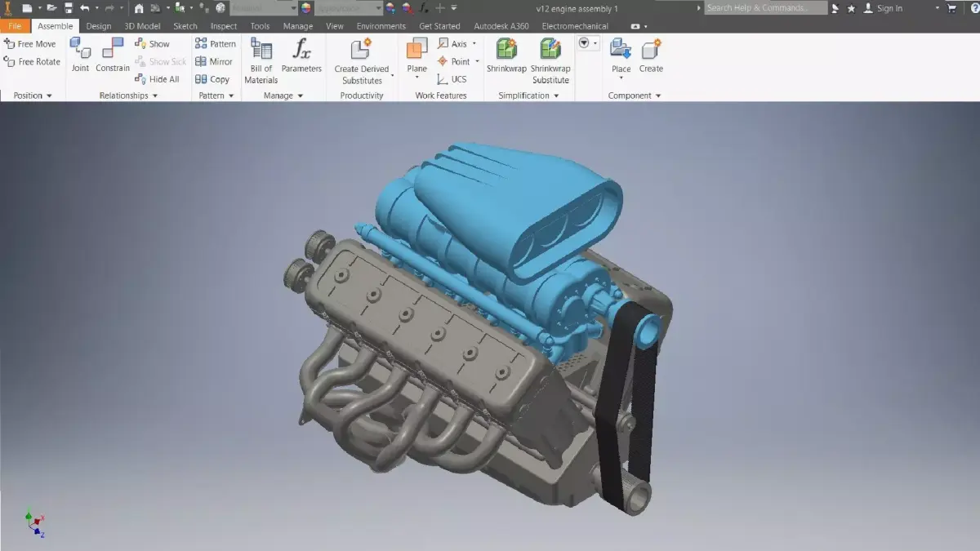Switch to the Tools tab
The image size is (980, 551).
click(260, 26)
